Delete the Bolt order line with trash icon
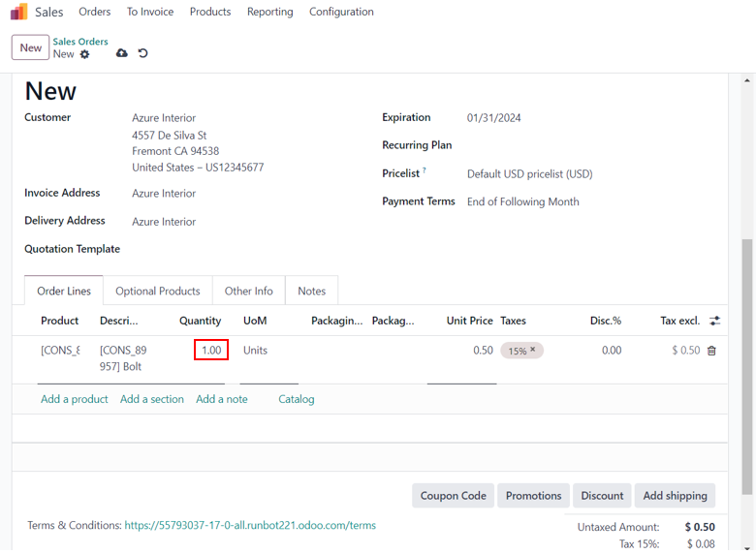This screenshot has width=756, height=554. 711,351
